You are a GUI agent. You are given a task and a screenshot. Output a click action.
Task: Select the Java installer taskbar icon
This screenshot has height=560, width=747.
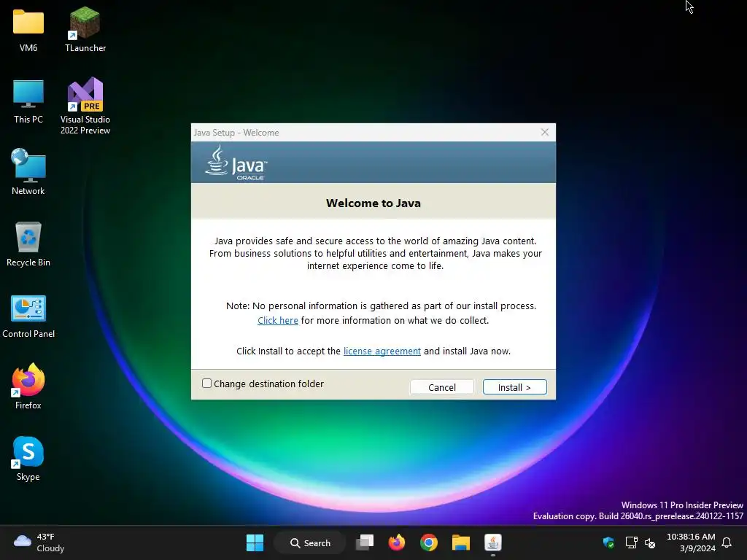[x=492, y=542]
